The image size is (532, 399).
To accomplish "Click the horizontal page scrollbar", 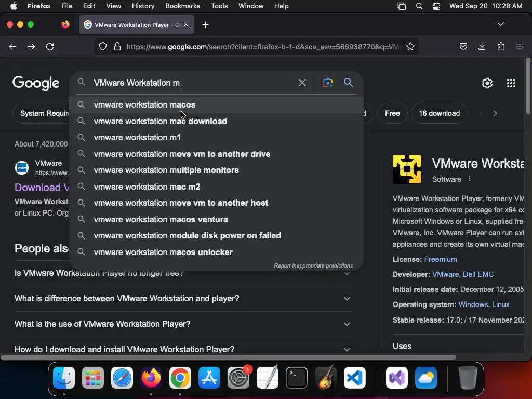I will coord(228,357).
